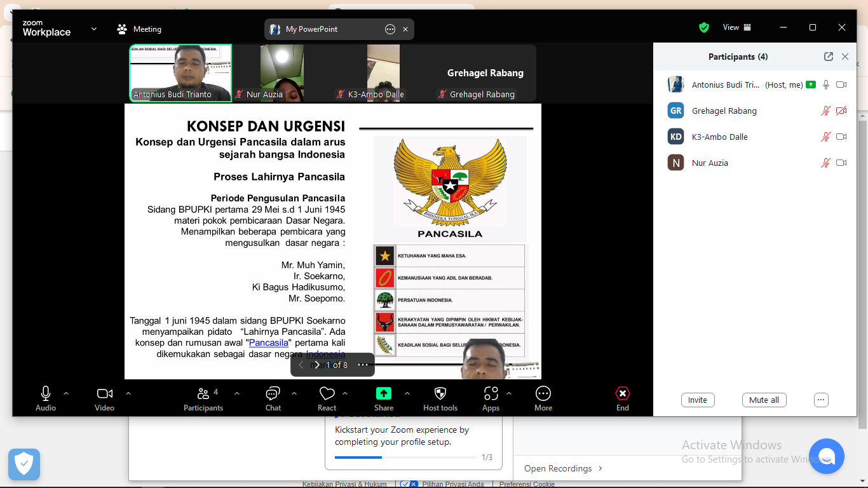
Task: Click muted mic icon for Grehagel Rabang
Action: [826, 111]
